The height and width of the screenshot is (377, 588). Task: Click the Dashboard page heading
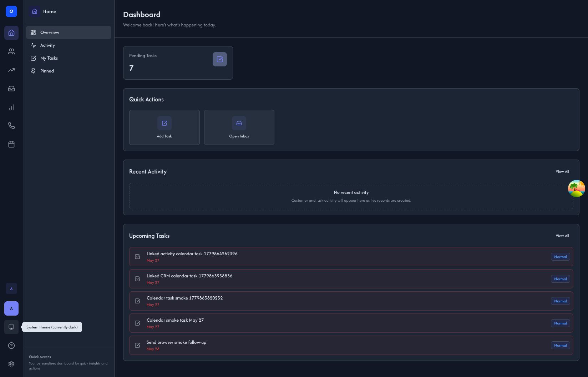(x=142, y=15)
